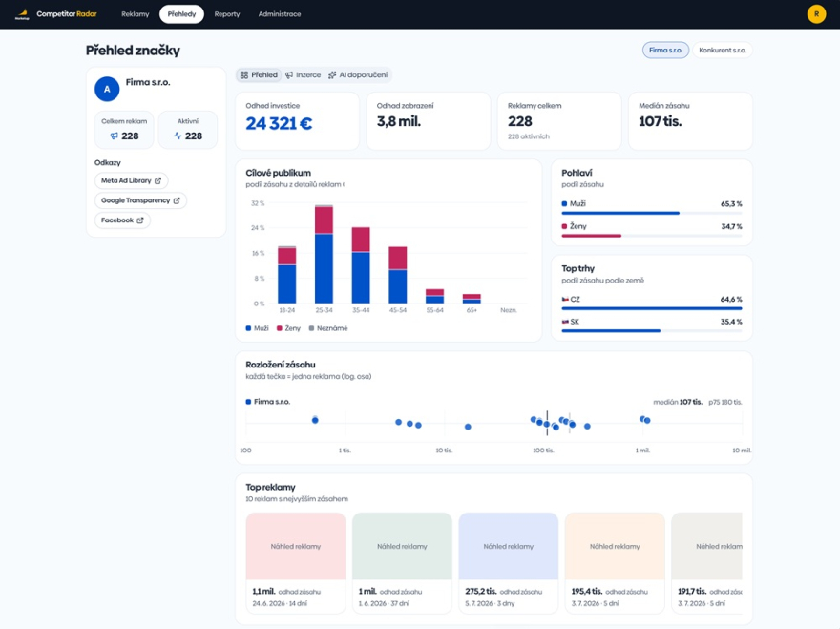Click the Ženy reach progress bar
Screen dimensions: 840x629
651,236
